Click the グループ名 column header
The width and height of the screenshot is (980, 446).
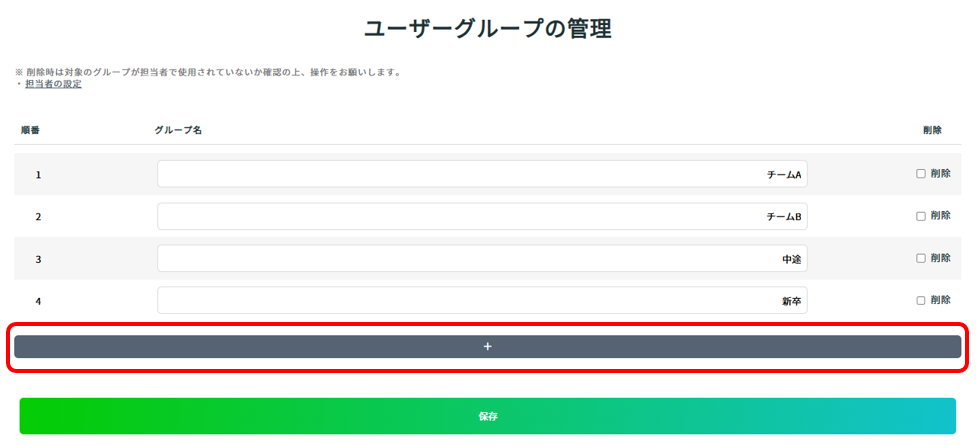pyautogui.click(x=178, y=131)
